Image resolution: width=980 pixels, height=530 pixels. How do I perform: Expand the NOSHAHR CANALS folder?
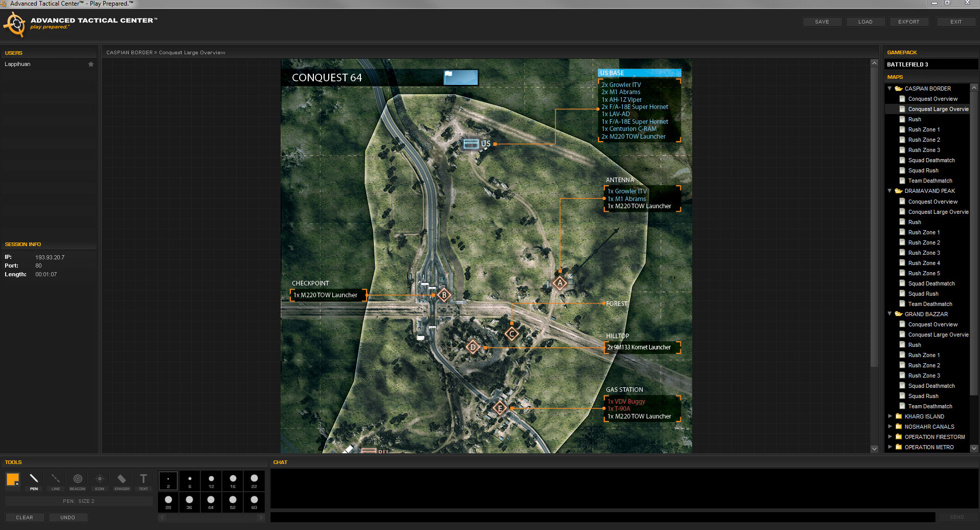(890, 426)
